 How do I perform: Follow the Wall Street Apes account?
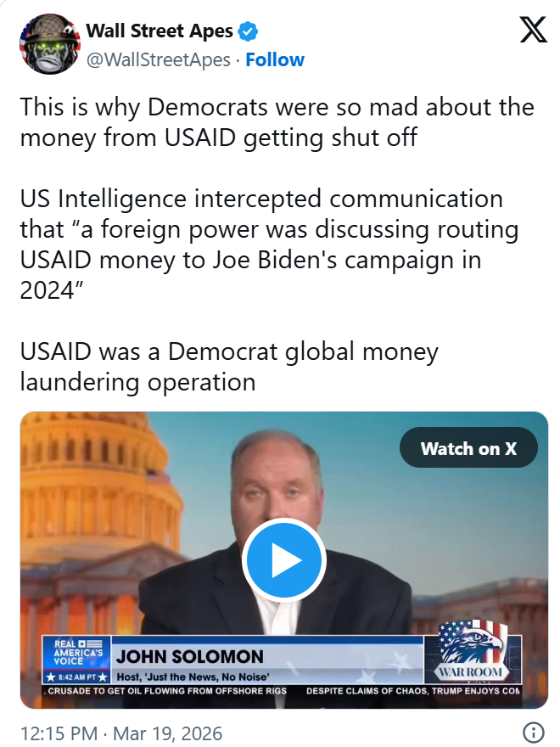click(275, 59)
